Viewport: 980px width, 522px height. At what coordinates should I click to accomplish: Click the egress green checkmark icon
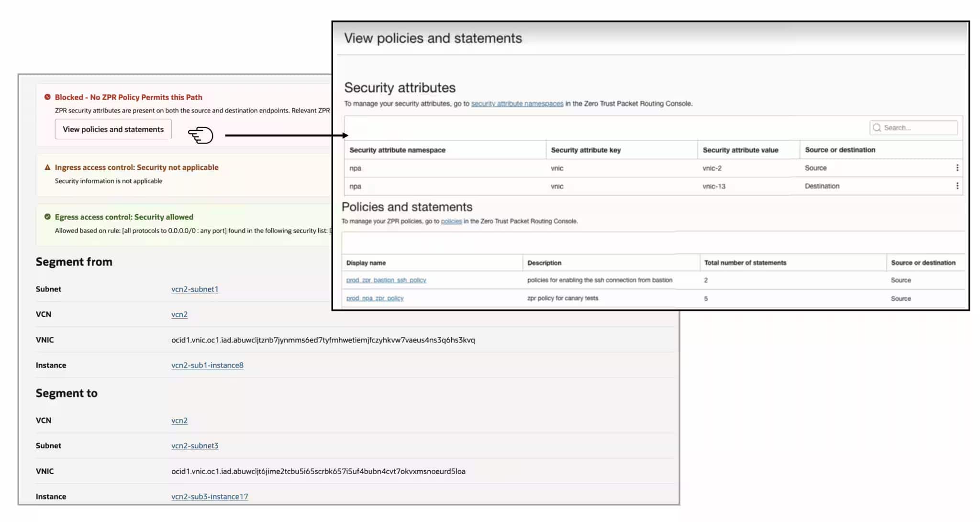[47, 217]
